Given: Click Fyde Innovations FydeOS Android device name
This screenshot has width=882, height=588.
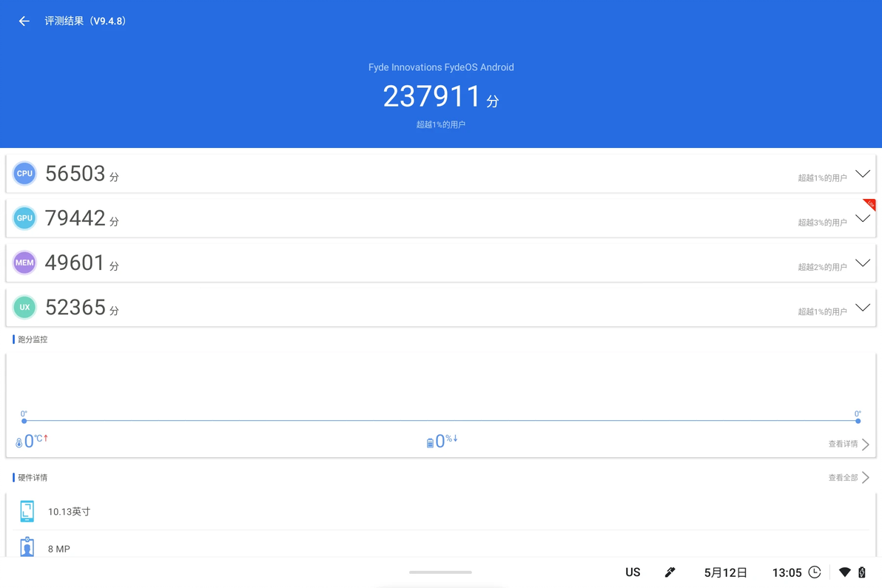Looking at the screenshot, I should [x=441, y=67].
